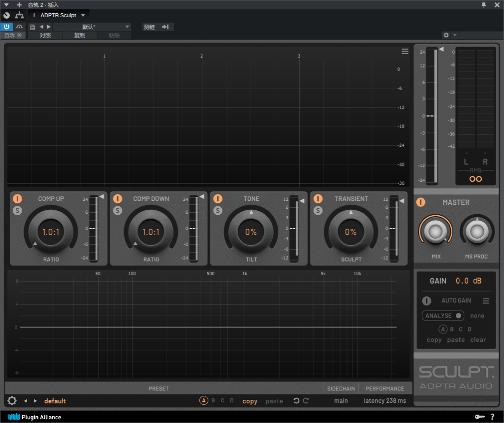The width and height of the screenshot is (504, 423).
Task: Open the Plugin Alliance help question mark
Action: tap(492, 417)
